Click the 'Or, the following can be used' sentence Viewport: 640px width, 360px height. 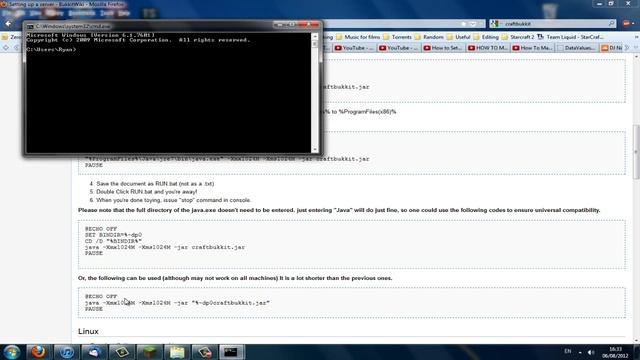pos(235,278)
